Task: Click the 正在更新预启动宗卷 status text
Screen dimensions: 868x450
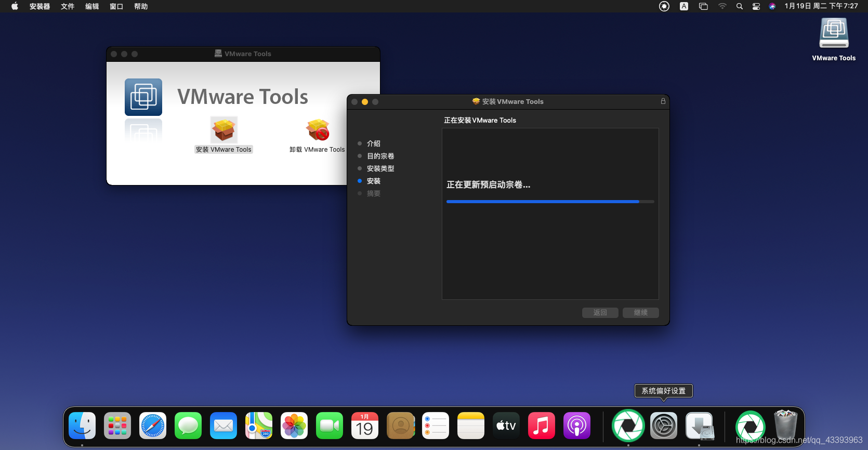Action: 489,185
